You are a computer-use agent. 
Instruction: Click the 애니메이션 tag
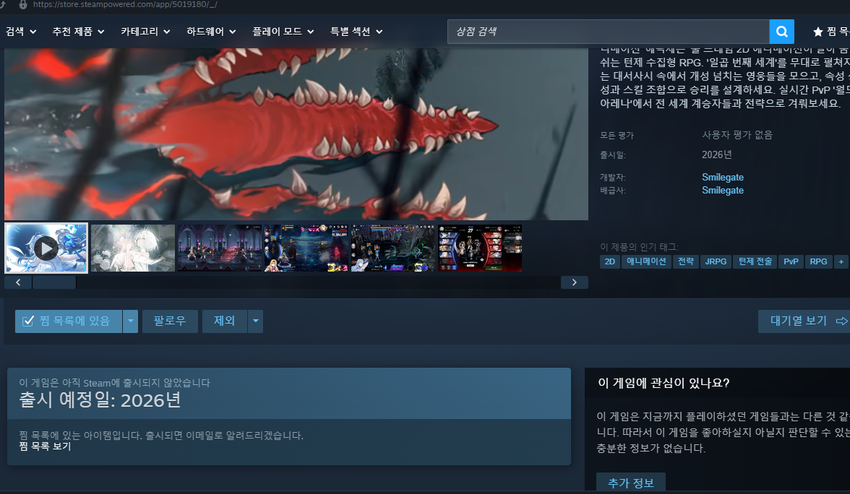[x=646, y=262]
